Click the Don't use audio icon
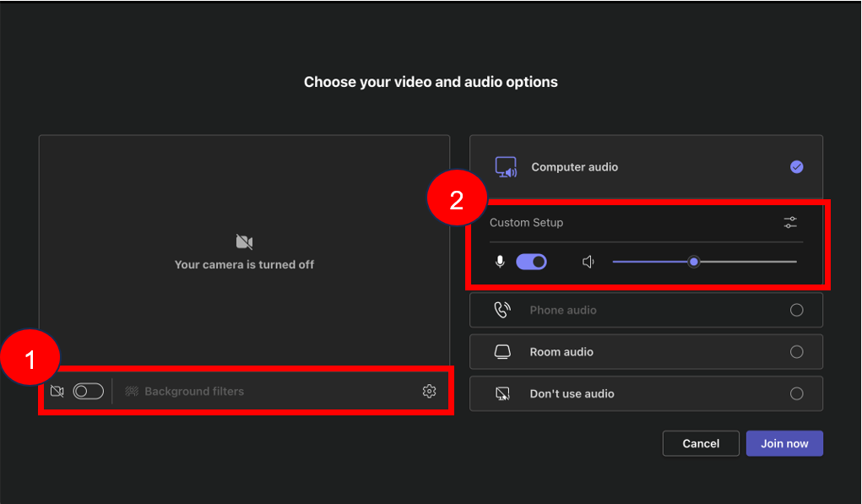The width and height of the screenshot is (862, 504). coord(502,393)
